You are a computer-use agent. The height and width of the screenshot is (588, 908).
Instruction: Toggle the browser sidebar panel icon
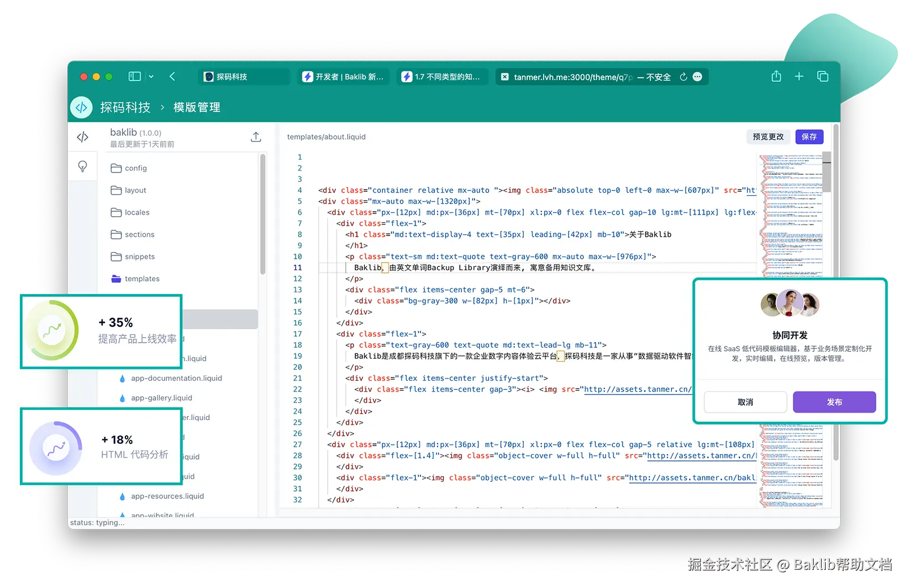pos(134,76)
